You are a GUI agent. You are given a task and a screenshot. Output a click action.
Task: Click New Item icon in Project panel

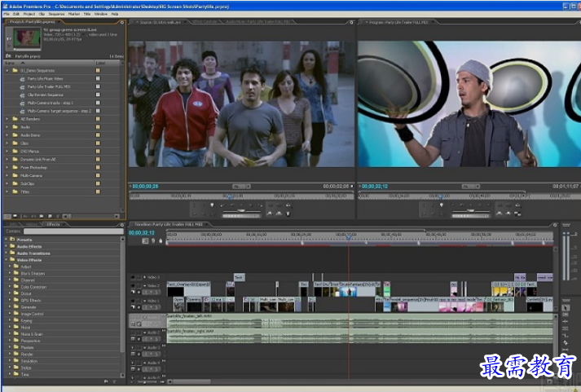(x=50, y=216)
